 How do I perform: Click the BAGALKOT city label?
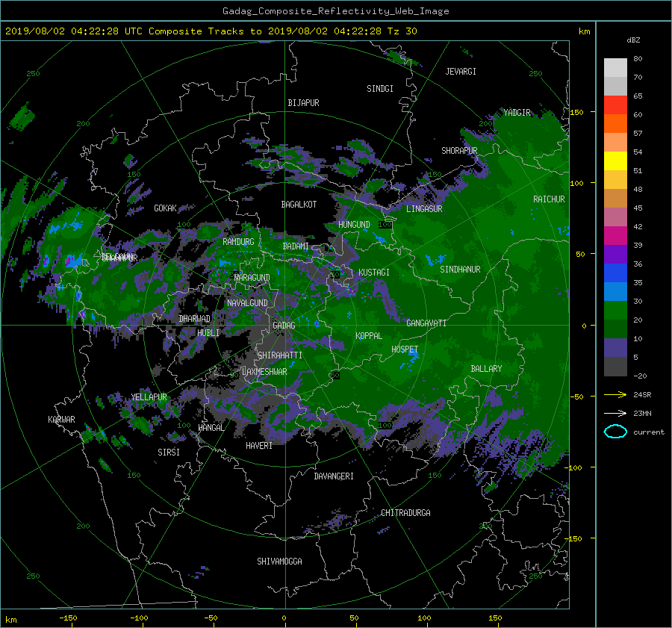tap(299, 205)
